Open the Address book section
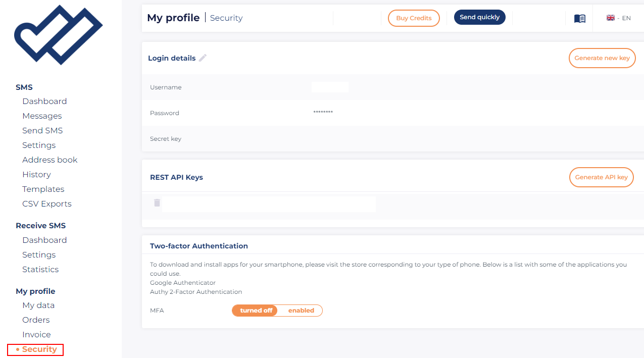The image size is (644, 358). tap(49, 160)
